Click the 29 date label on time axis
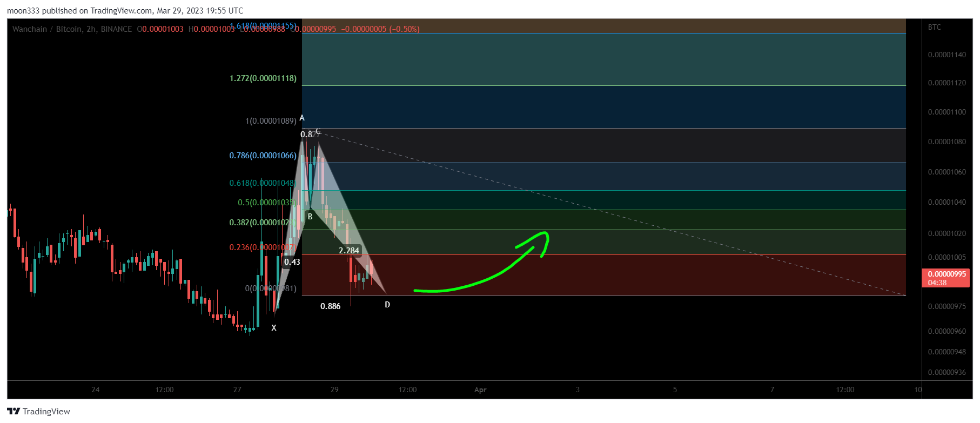The image size is (980, 423). click(x=334, y=390)
